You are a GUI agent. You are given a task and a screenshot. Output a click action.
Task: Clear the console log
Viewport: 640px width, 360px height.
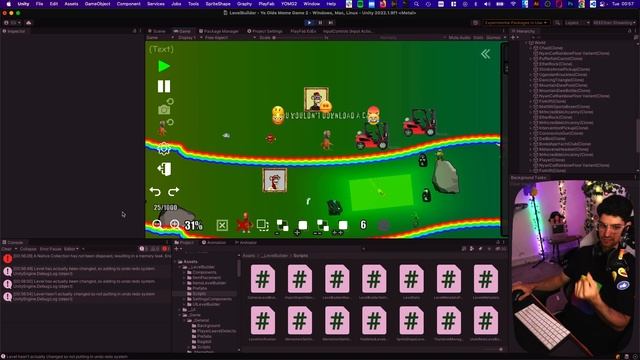(x=6, y=249)
